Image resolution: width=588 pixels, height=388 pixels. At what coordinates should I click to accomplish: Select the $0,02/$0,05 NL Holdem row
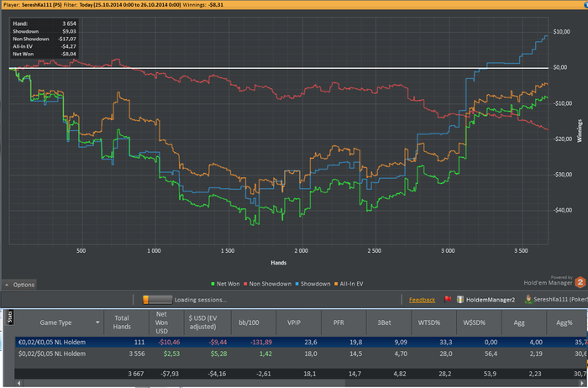point(301,354)
